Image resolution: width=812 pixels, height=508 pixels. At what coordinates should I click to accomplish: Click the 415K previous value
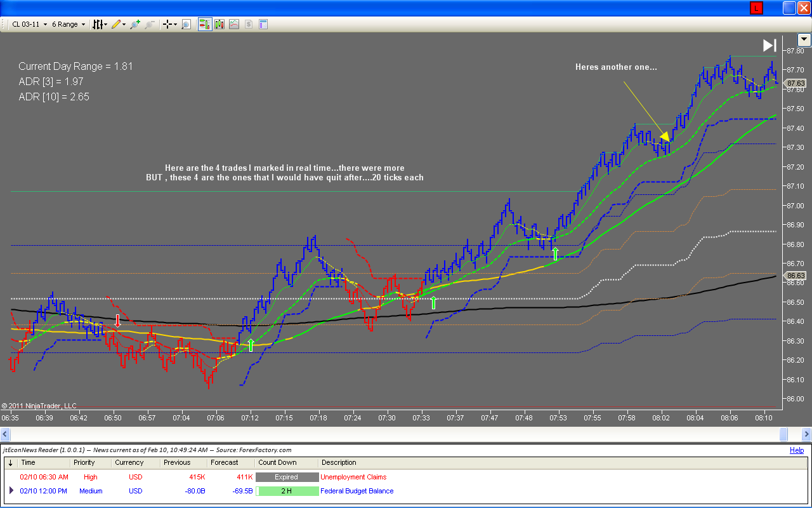point(197,477)
